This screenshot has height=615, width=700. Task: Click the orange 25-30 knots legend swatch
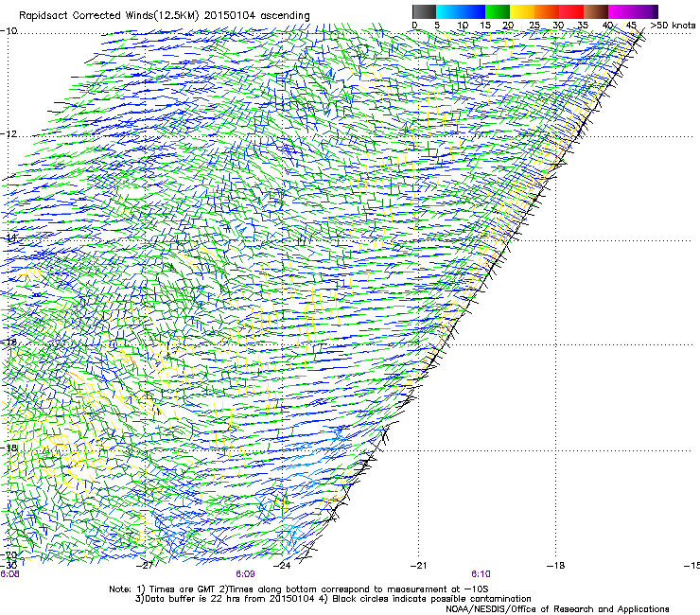[547, 11]
